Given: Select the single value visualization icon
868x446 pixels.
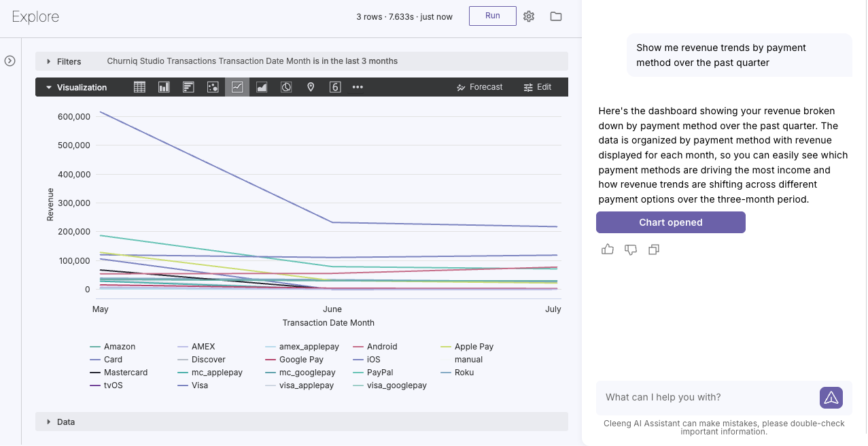Looking at the screenshot, I should point(335,87).
